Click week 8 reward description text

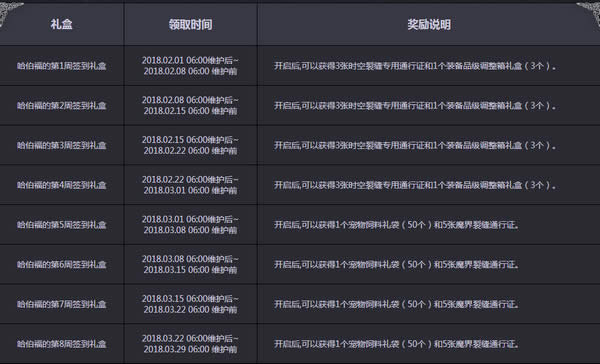tap(396, 344)
